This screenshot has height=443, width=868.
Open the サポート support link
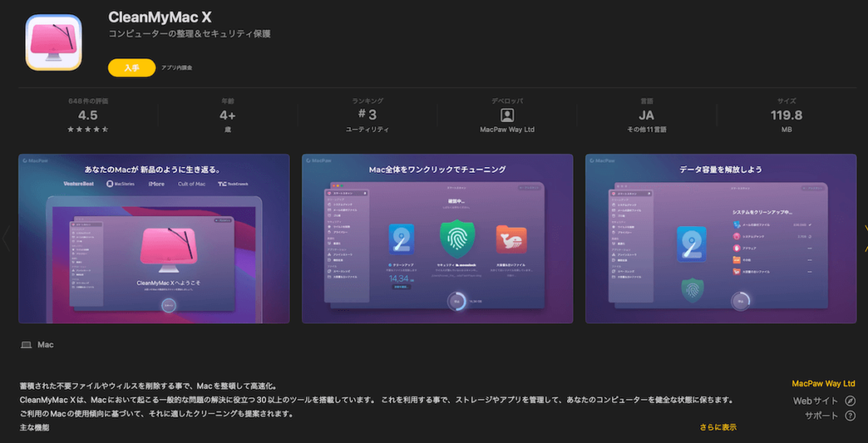pyautogui.click(x=821, y=415)
